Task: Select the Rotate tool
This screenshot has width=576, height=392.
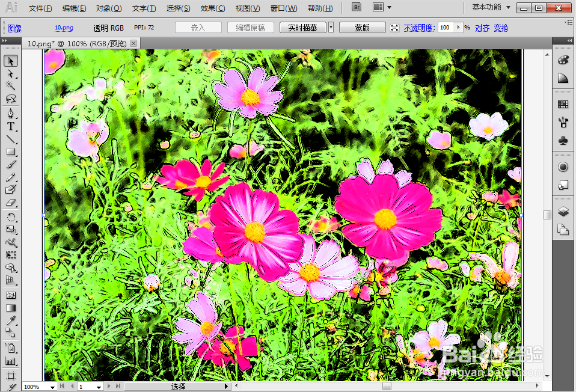Action: point(11,217)
